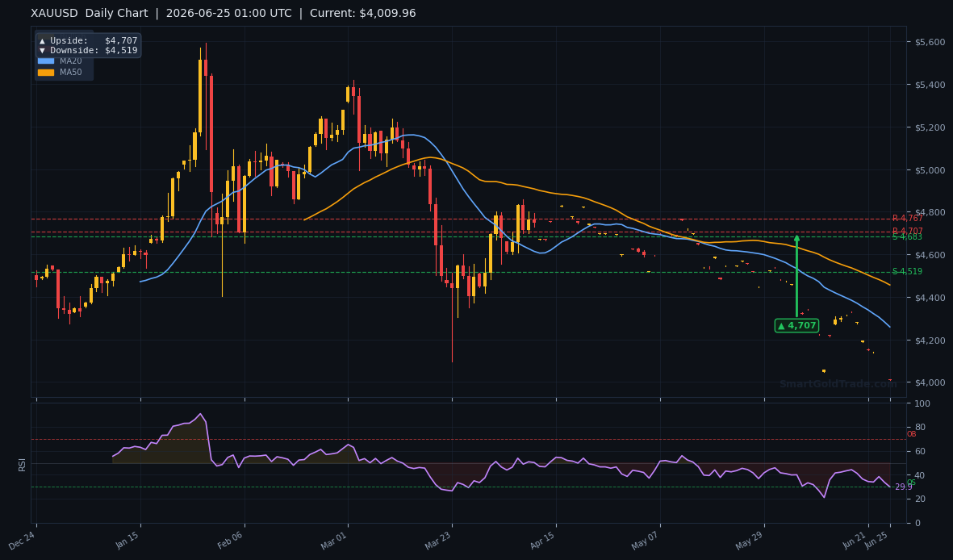Click the Jan 15 date label
Screen dimensions: 953x560
point(127,541)
